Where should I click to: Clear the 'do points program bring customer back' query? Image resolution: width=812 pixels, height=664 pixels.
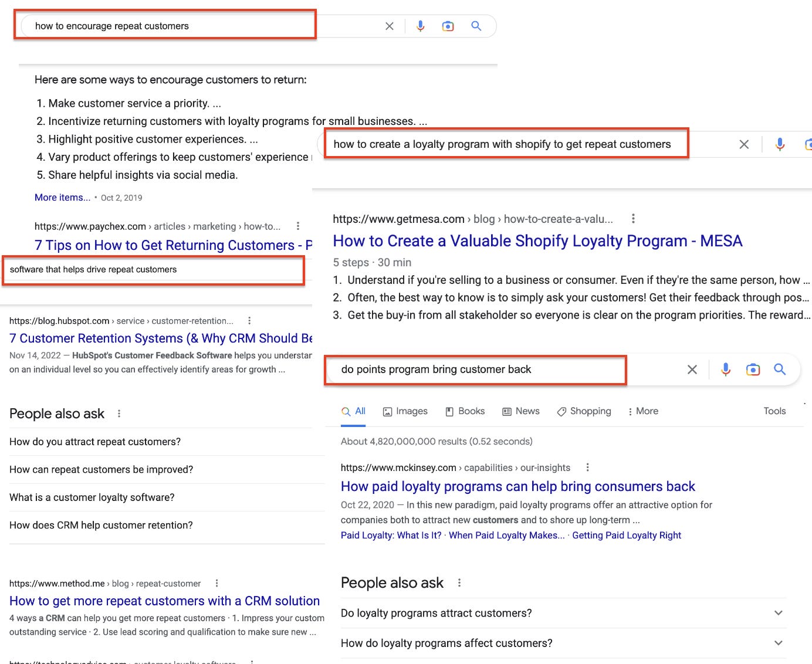pyautogui.click(x=692, y=370)
